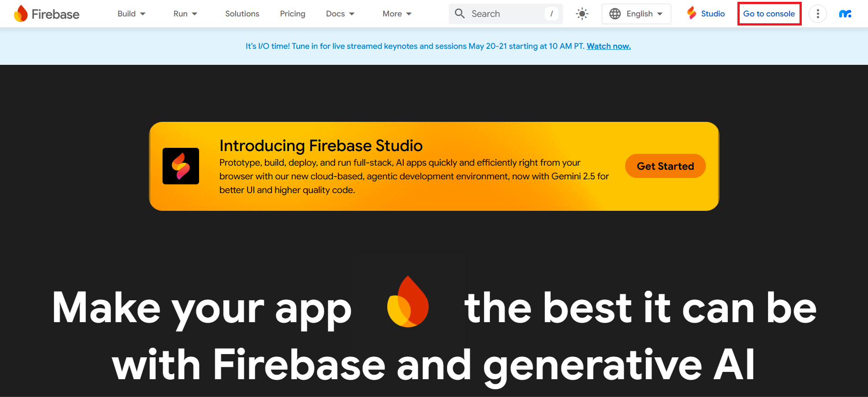Open the Solutions menu item
The height and width of the screenshot is (397, 868).
click(242, 14)
